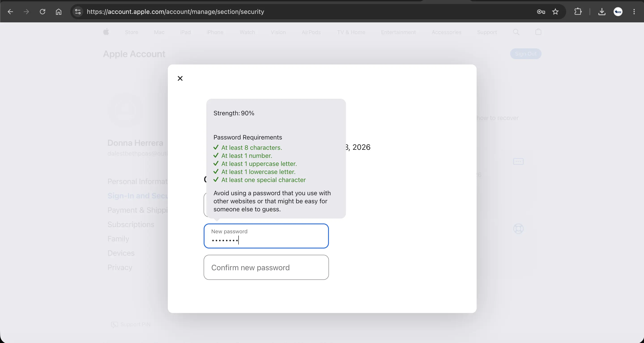
Task: Open the Support PIN link
Action: click(130, 324)
